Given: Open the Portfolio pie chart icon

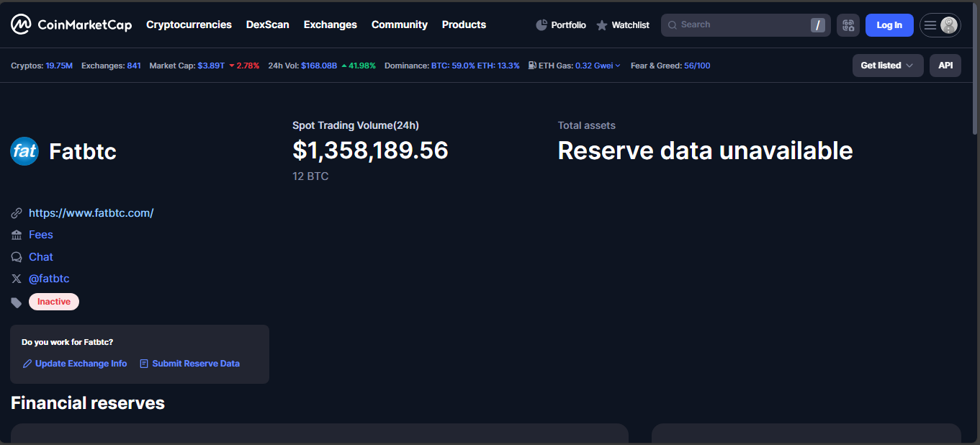Looking at the screenshot, I should tap(542, 25).
